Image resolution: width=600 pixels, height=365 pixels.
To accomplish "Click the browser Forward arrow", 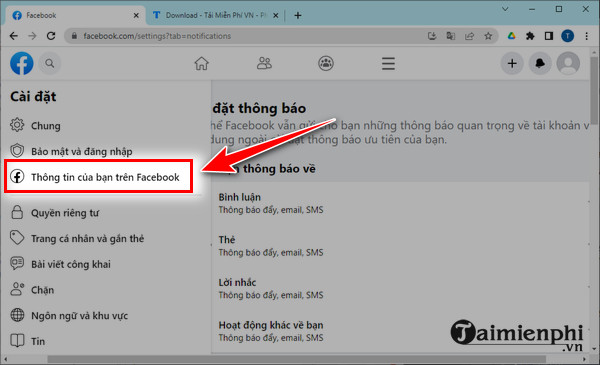I will 33,36.
